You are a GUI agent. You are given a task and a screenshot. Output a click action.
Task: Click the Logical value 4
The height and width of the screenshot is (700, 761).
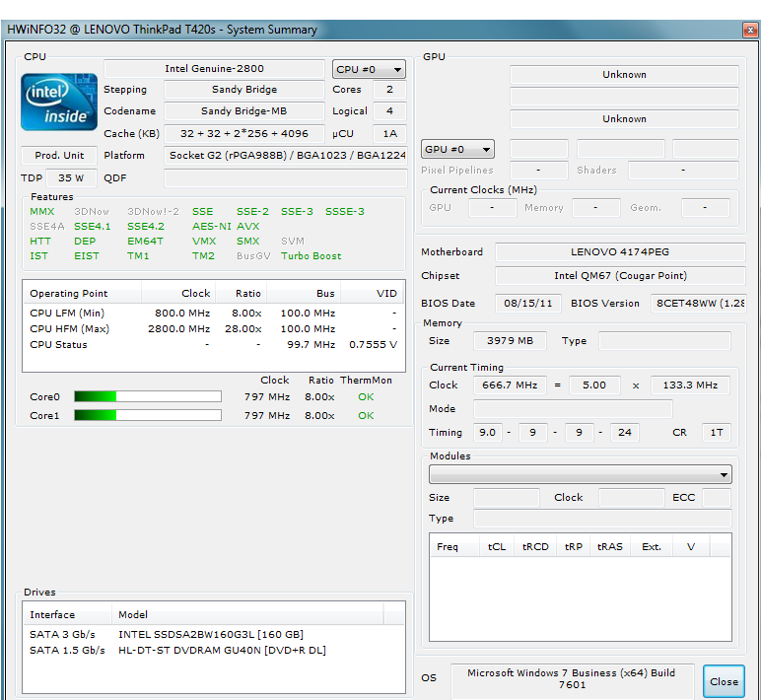click(x=389, y=111)
